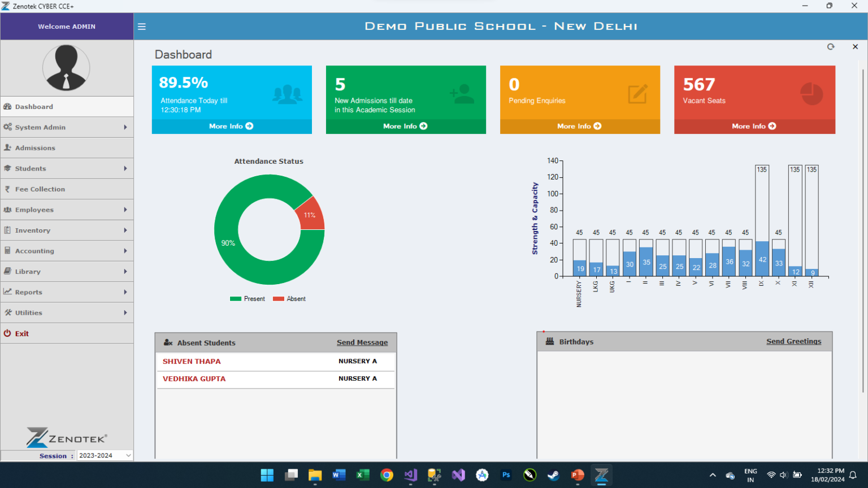Image resolution: width=868 pixels, height=488 pixels.
Task: Expand the Students submenu arrow
Action: pos(125,169)
